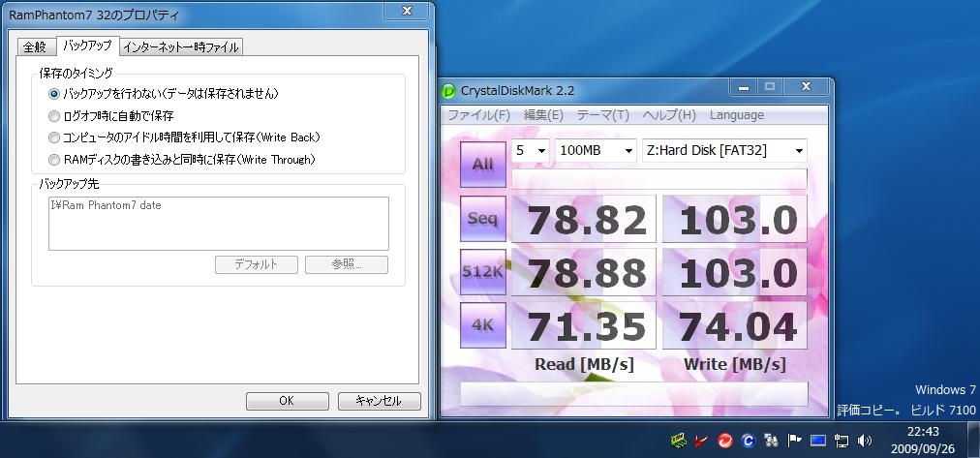
Task: Click the Read [MB/s] column label
Action: coord(584,365)
